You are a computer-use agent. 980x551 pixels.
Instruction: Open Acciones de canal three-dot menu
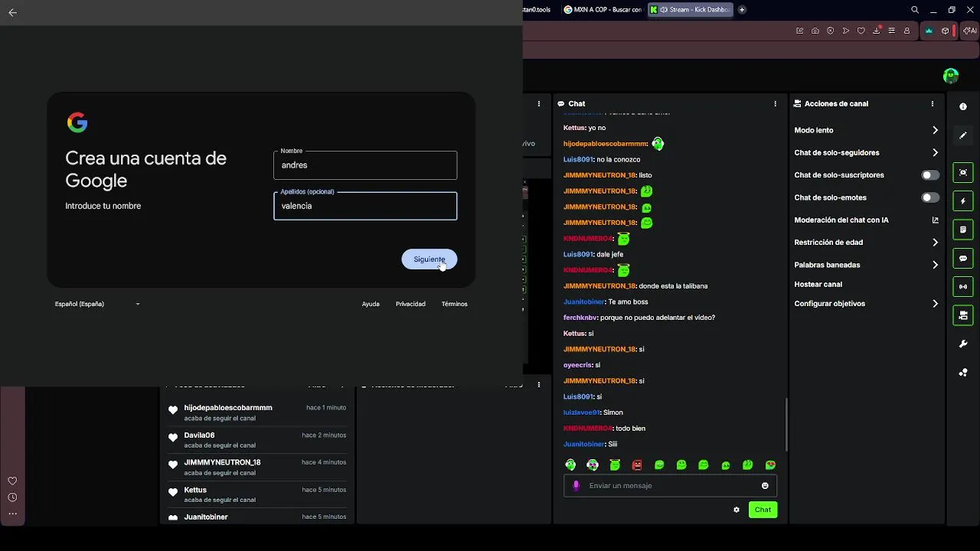[933, 103]
